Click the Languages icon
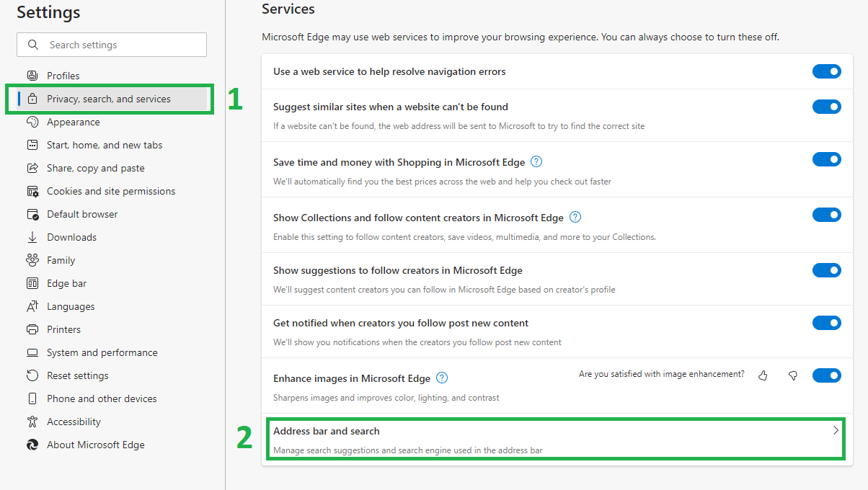This screenshot has height=490, width=868. tap(32, 306)
